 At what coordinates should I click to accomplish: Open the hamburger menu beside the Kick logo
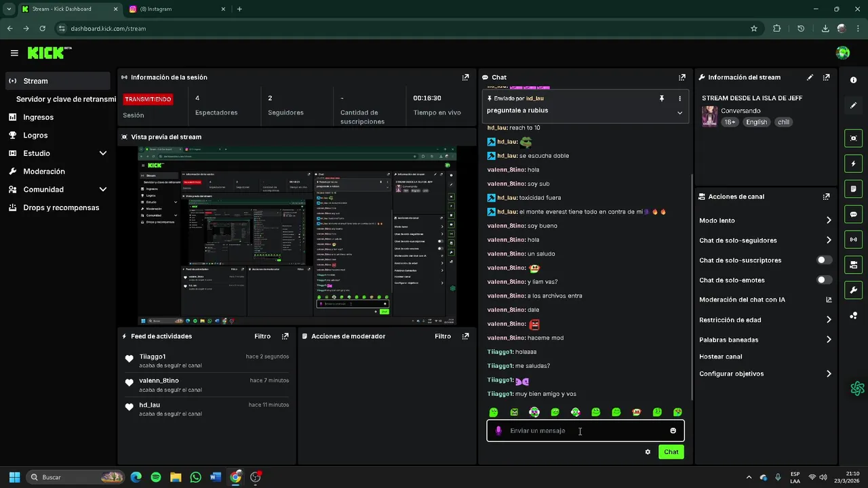(x=14, y=53)
